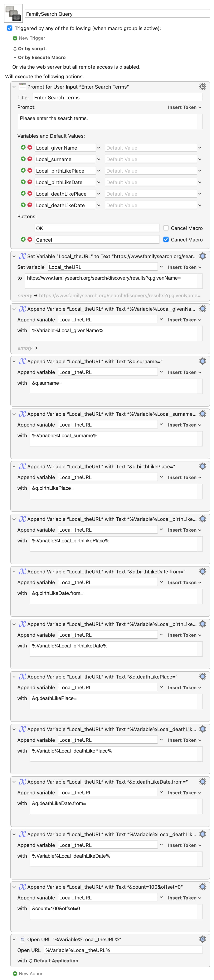Open gear menu for Set Variable Local_theURL action
Viewport: 214px width, 980px height.
pyautogui.click(x=203, y=256)
